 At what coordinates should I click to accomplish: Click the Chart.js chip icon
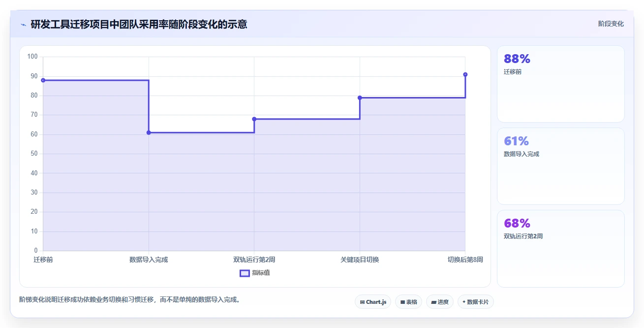[362, 302]
